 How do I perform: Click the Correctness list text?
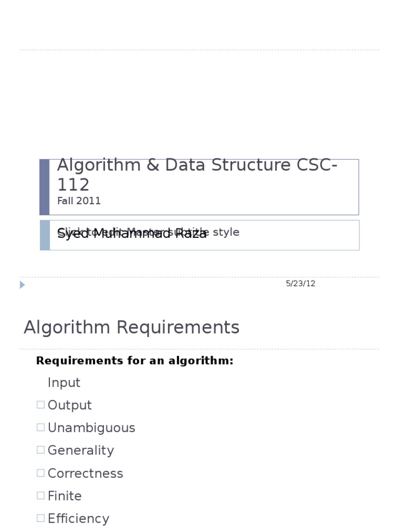click(86, 473)
